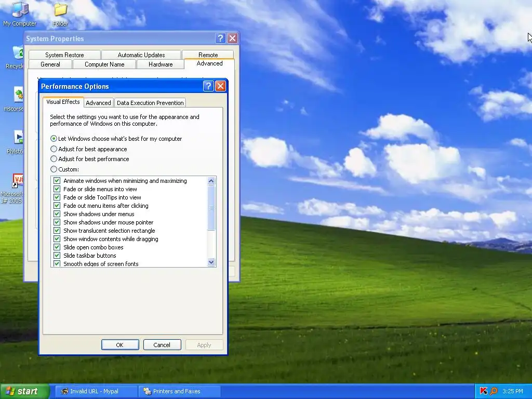
Task: Click OK in Performance Options
Action: (x=120, y=345)
